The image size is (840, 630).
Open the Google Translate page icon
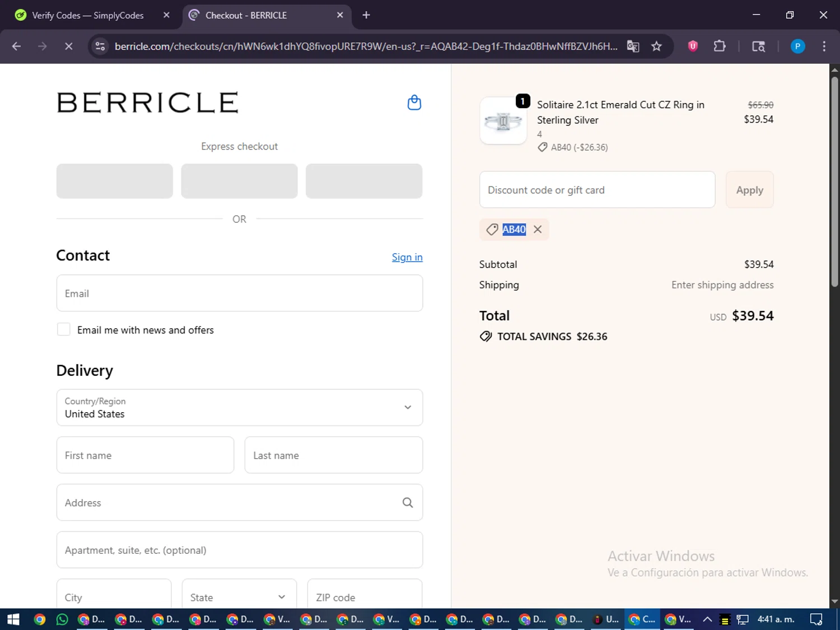point(633,46)
